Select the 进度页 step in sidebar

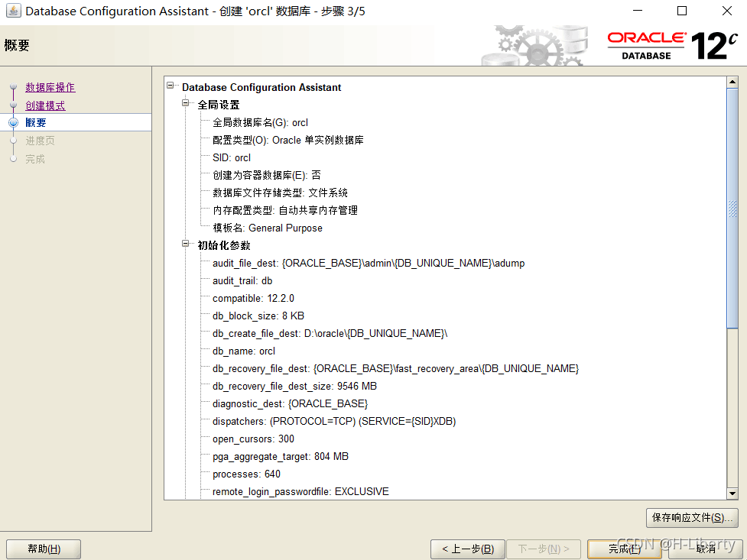[x=40, y=141]
